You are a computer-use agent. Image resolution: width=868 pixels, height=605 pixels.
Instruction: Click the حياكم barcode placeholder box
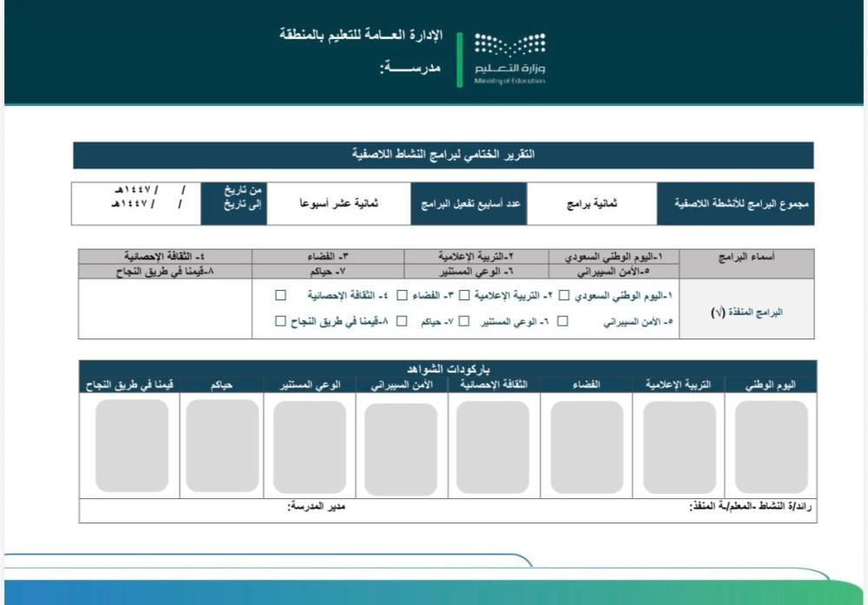tap(222, 447)
